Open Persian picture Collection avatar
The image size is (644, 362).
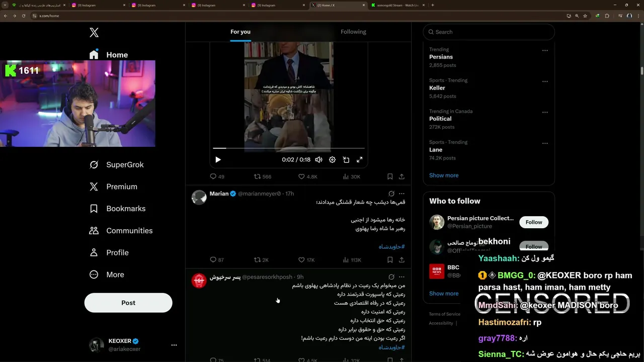point(437,222)
